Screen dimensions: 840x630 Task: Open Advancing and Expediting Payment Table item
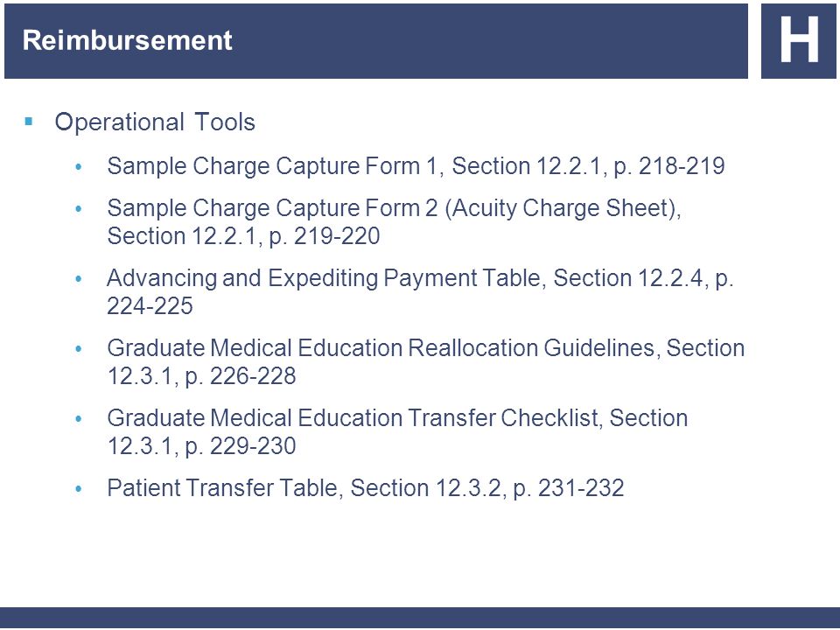[x=420, y=292]
